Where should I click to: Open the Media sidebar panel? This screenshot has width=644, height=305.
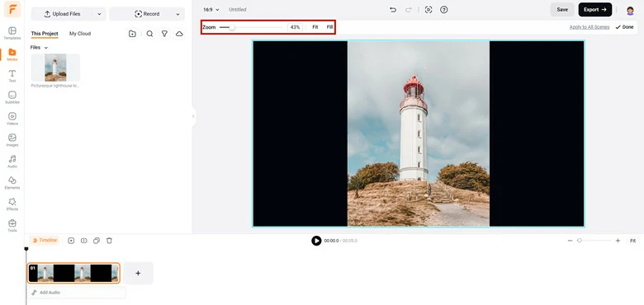click(x=12, y=54)
